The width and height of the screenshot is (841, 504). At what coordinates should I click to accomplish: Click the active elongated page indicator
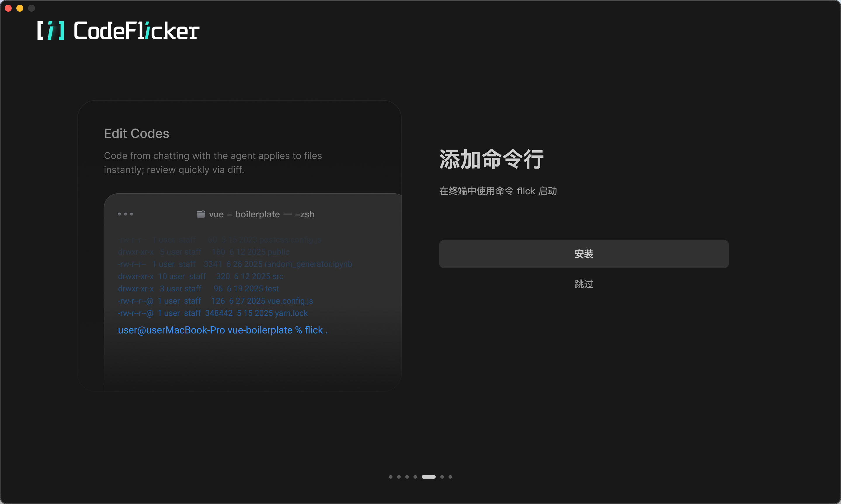tap(428, 477)
